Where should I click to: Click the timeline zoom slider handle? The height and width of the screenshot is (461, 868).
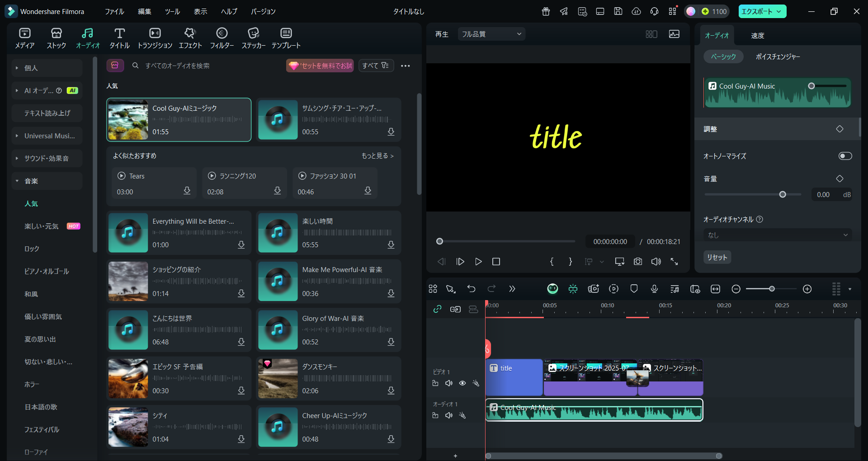click(x=772, y=289)
